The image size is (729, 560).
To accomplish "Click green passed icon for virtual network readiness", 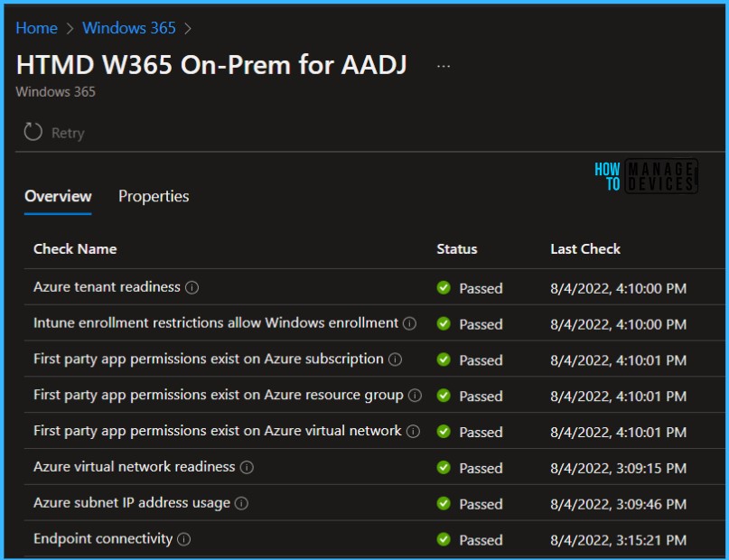I will [444, 467].
